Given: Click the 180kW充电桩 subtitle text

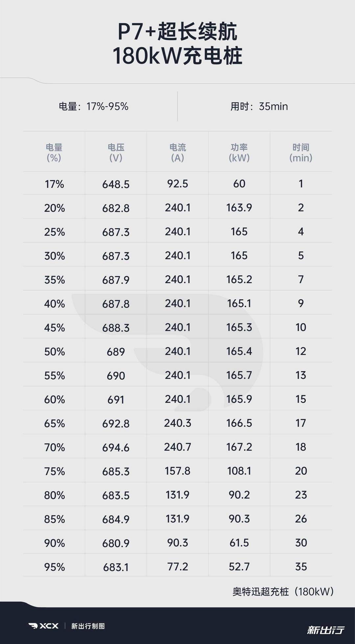Looking at the screenshot, I should (177, 56).
